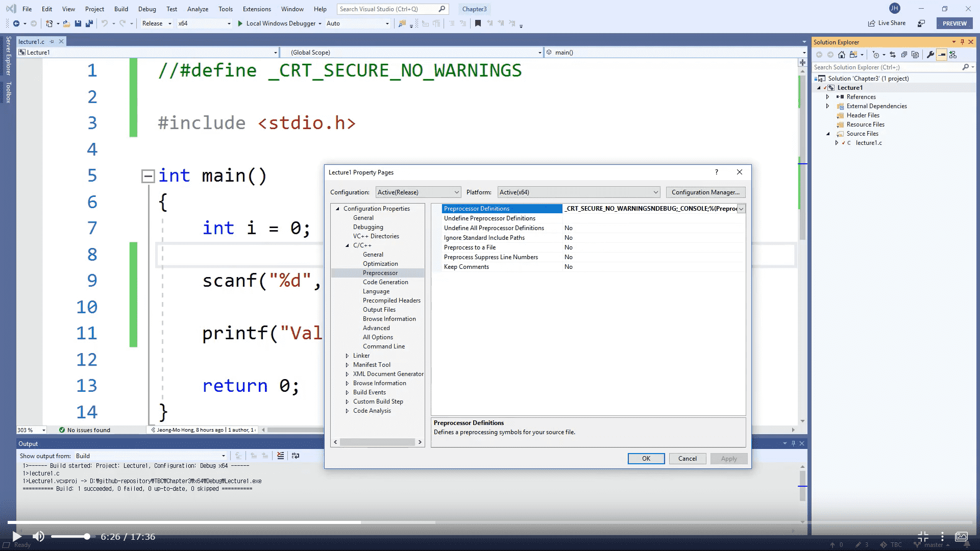Click the Clear All icon in Output panel
The height and width of the screenshot is (551, 980).
click(280, 456)
